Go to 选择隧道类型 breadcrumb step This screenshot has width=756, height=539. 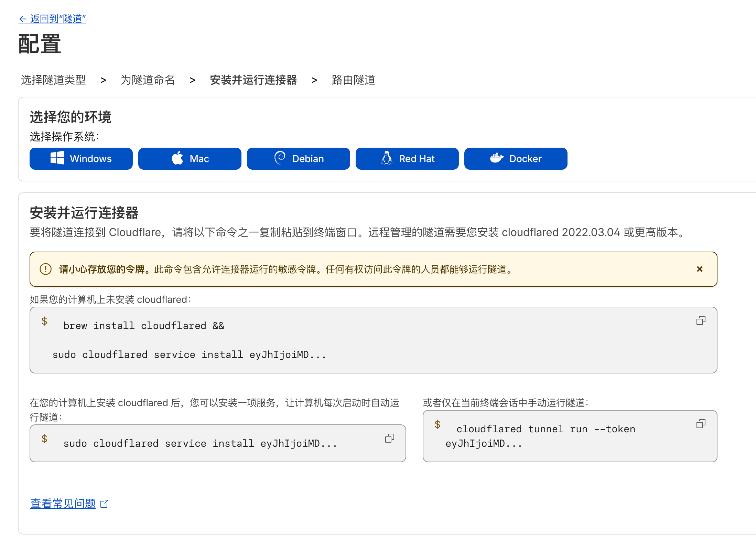[53, 80]
